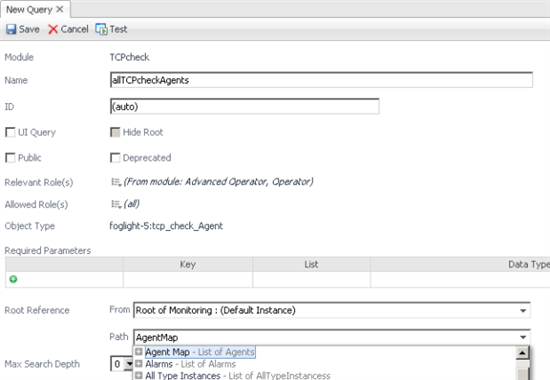Image resolution: width=550 pixels, height=380 pixels.
Task: Click the Save disk icon
Action: (x=11, y=29)
